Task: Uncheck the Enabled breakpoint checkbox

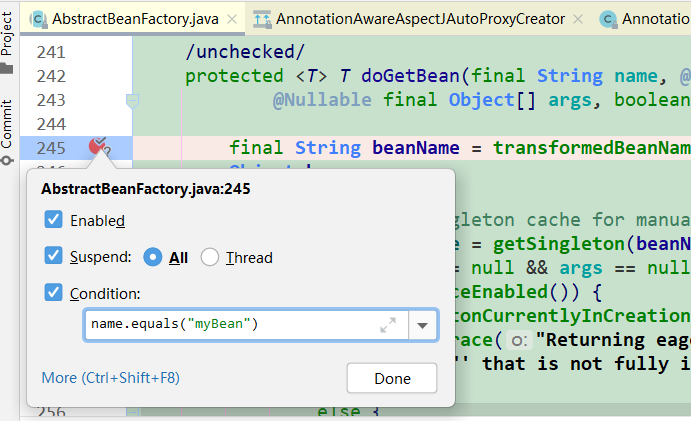Action: [53, 219]
